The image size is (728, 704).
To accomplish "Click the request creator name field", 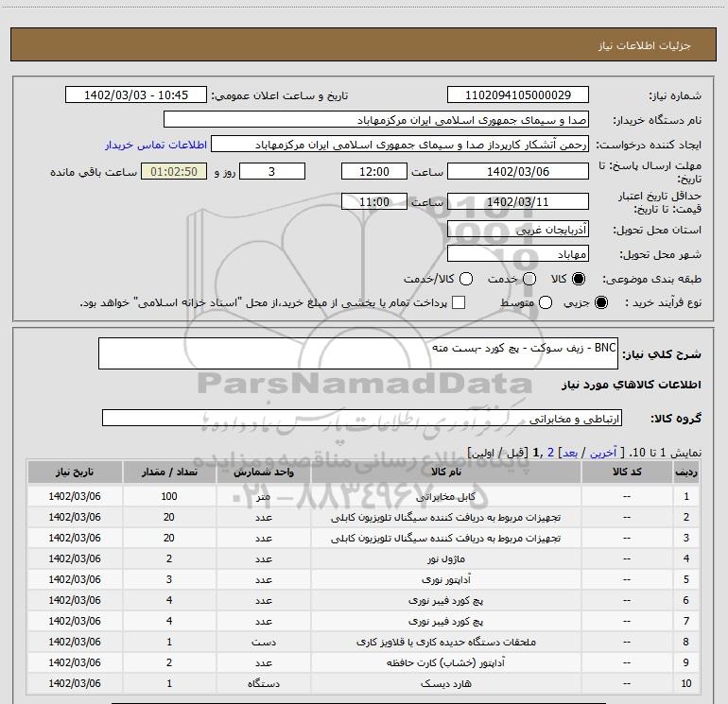I will [400, 145].
